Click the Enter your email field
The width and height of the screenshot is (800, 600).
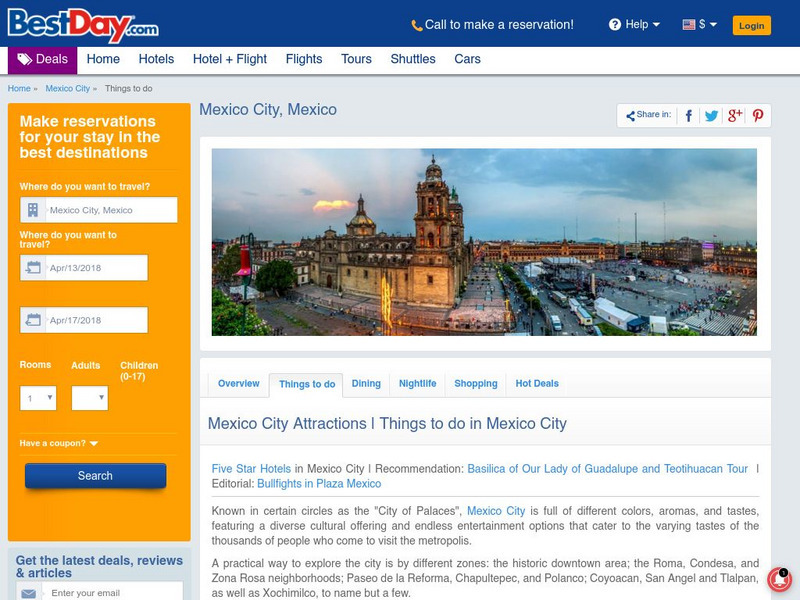tap(99, 593)
